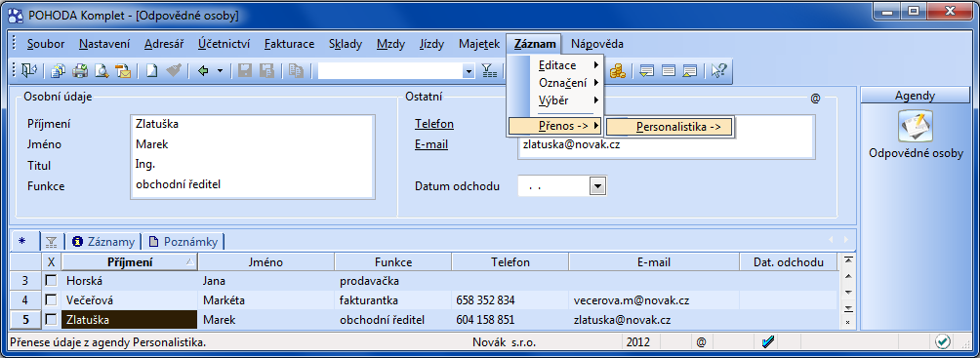Open the Odpovědné osoby agenda icon
This screenshot has width=980, height=358.
point(916,126)
